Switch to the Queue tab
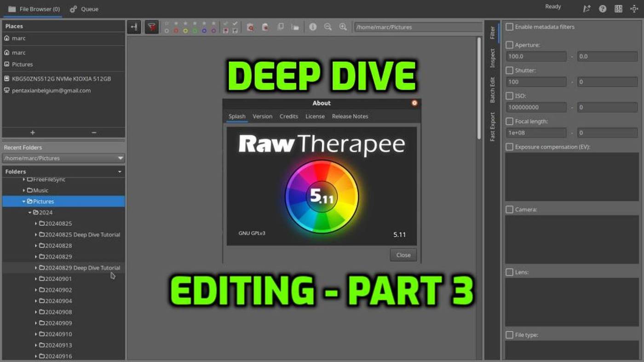The width and height of the screenshot is (644, 362). pos(84,9)
